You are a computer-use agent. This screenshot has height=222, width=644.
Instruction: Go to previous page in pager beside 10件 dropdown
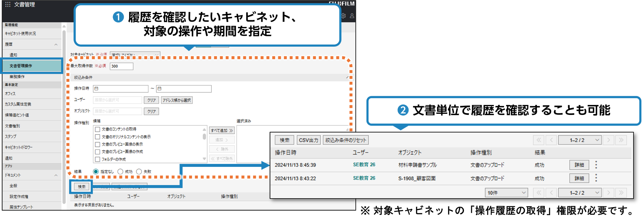click(x=551, y=193)
